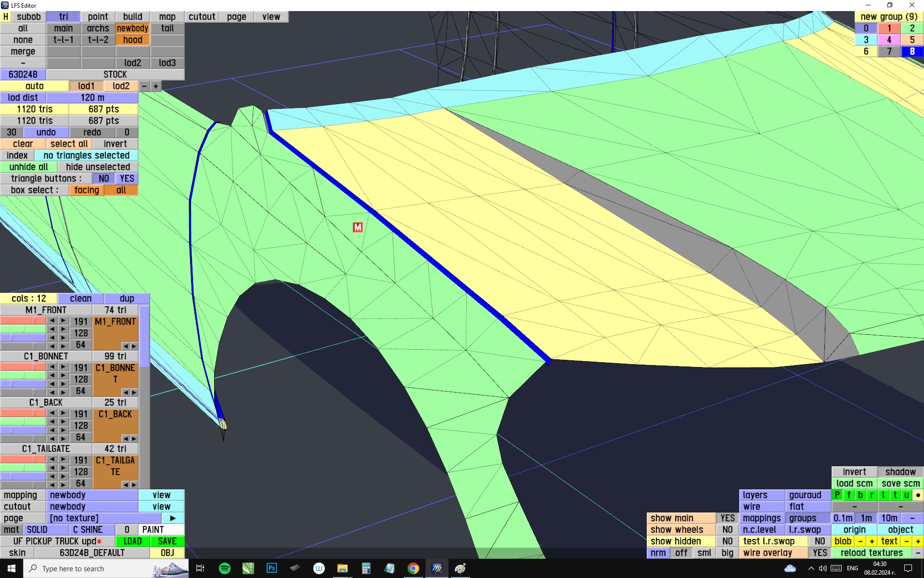The width and height of the screenshot is (924, 578).
Task: Click M1_FRONT mapping right arrow
Action: [134, 346]
